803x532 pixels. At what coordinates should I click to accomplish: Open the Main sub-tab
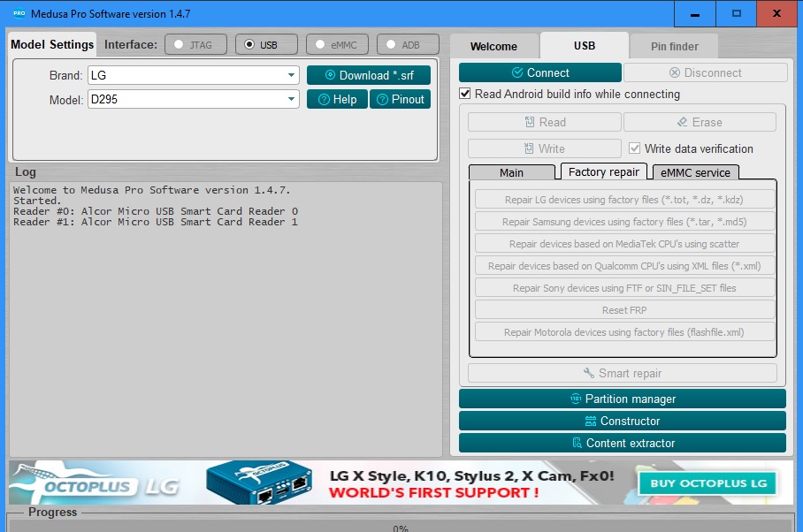pyautogui.click(x=512, y=172)
